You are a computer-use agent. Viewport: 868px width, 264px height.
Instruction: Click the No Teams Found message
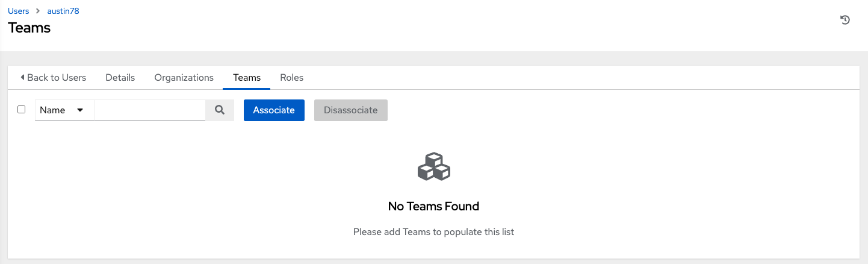434,206
